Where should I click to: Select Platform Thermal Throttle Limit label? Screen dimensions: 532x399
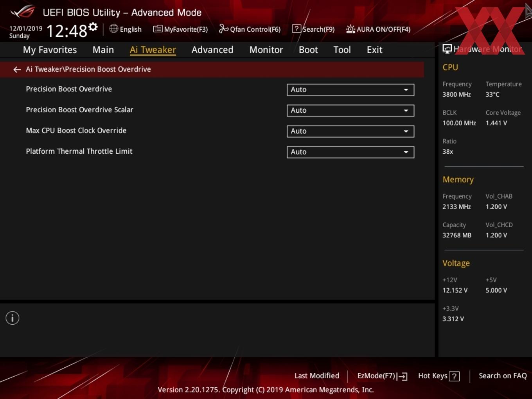pos(79,151)
